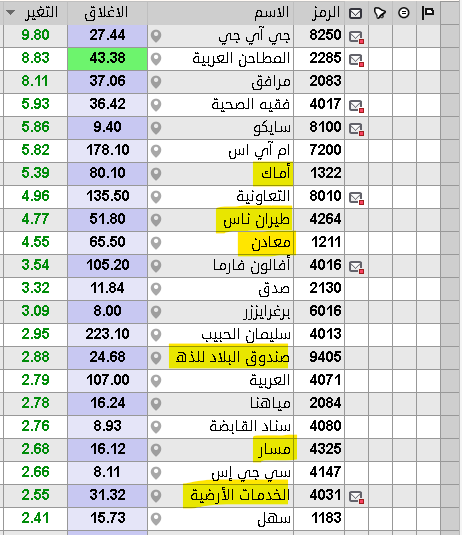This screenshot has width=462, height=535.
Task: Select symbol code 9405
Action: [x=326, y=357]
